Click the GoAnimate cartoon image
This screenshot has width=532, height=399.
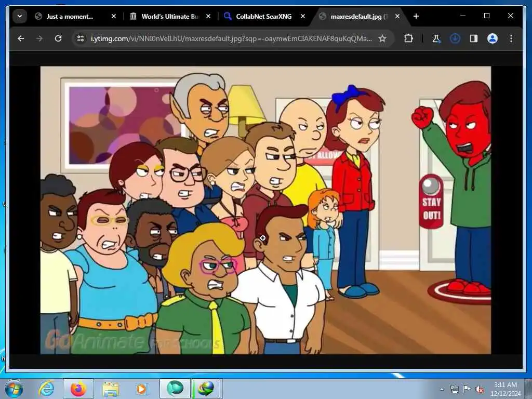coord(265,210)
